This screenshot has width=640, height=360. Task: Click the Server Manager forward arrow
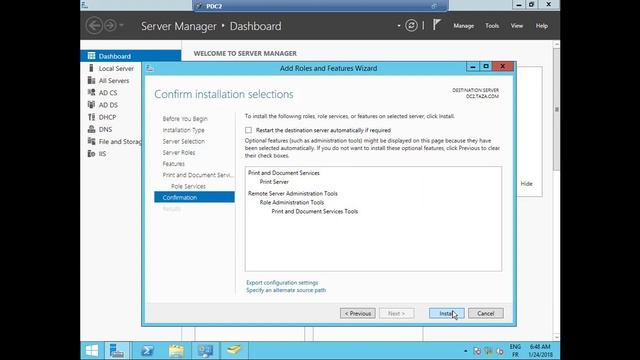pos(110,26)
